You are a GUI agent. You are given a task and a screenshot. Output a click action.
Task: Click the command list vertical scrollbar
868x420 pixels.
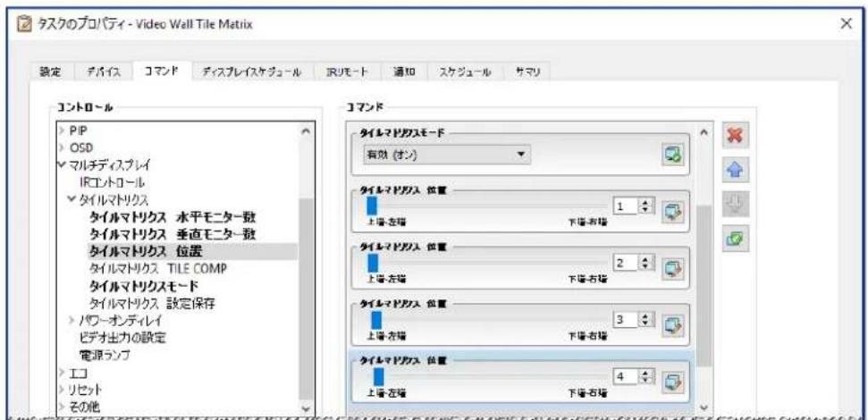pos(703,285)
